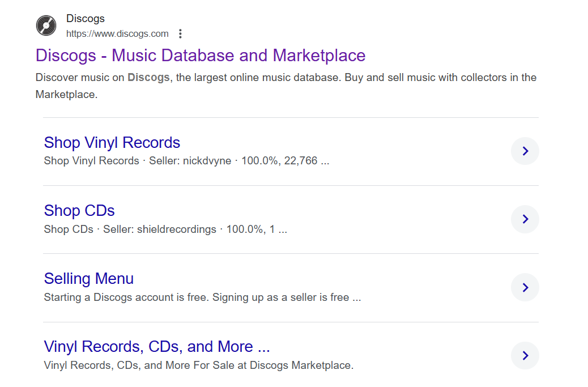The image size is (588, 387).
Task: Click the Discogs vinyl record favicon
Action: 46,25
